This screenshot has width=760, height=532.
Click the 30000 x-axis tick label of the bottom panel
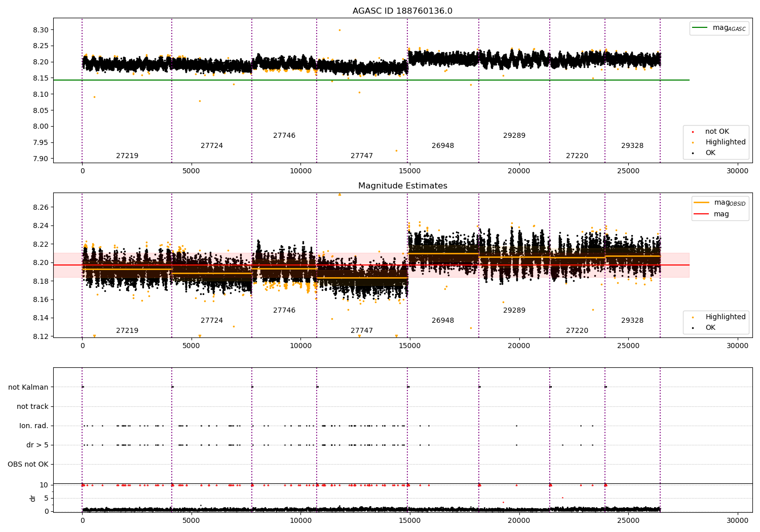tap(737, 520)
